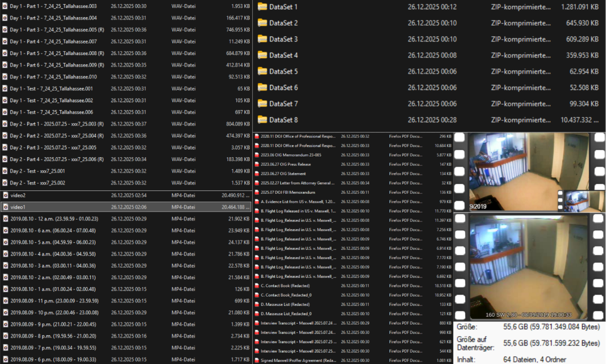Select Day 2 - Part 1 - 2025.07.25 WAV file

coord(57,124)
